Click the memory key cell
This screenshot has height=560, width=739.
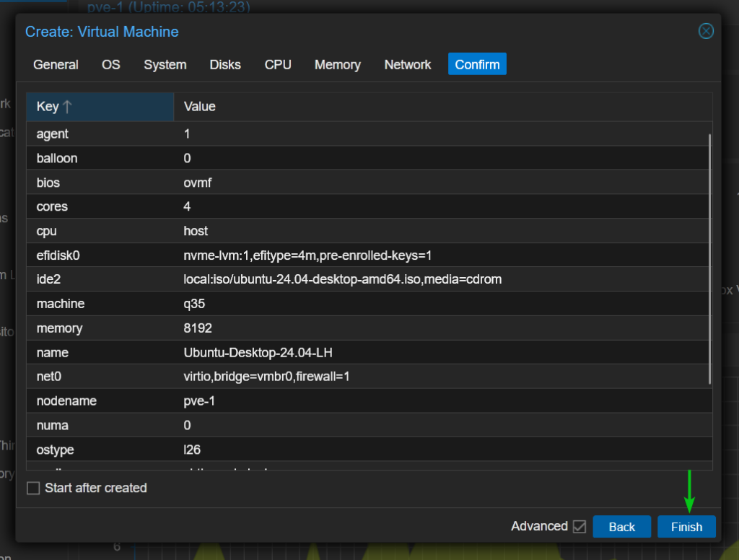[59, 328]
